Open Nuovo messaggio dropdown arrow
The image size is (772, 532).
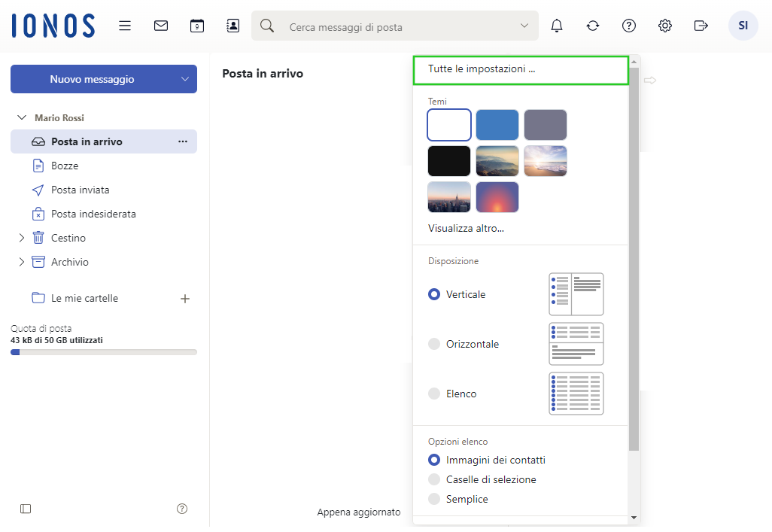point(185,79)
